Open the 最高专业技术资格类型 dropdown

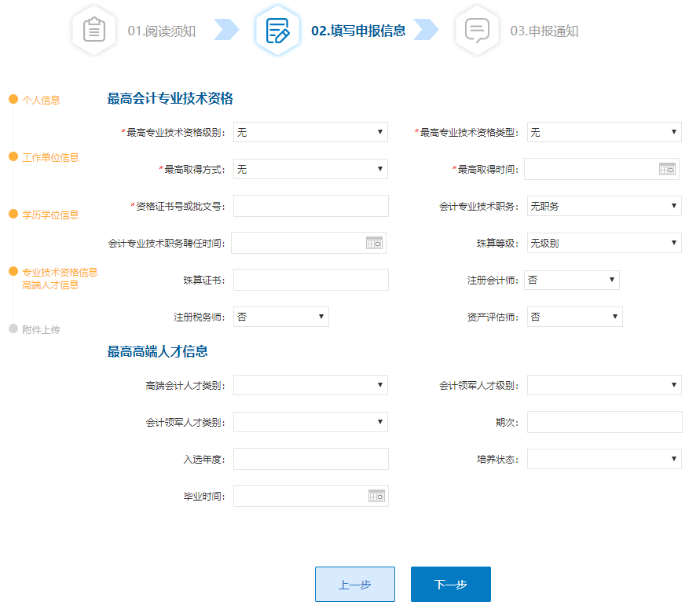tap(604, 132)
